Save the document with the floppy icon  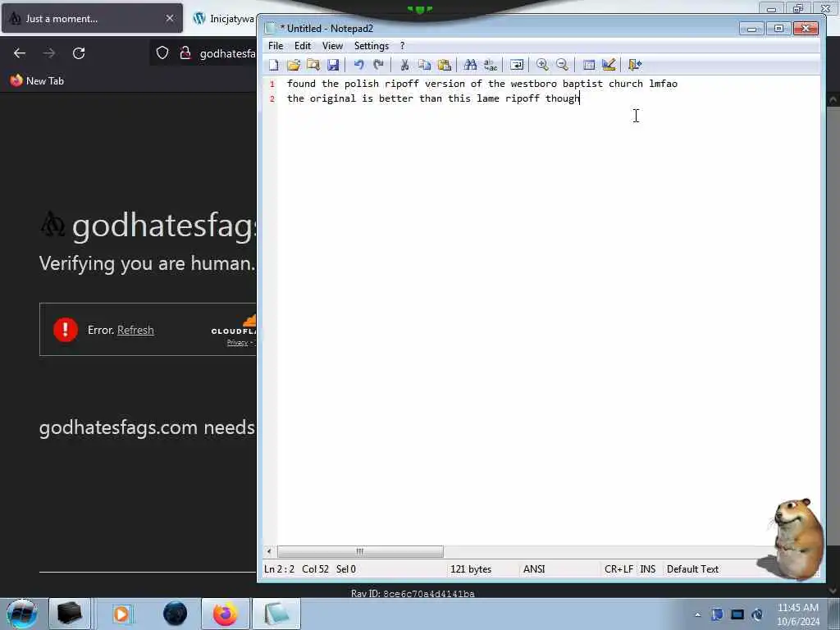click(333, 65)
